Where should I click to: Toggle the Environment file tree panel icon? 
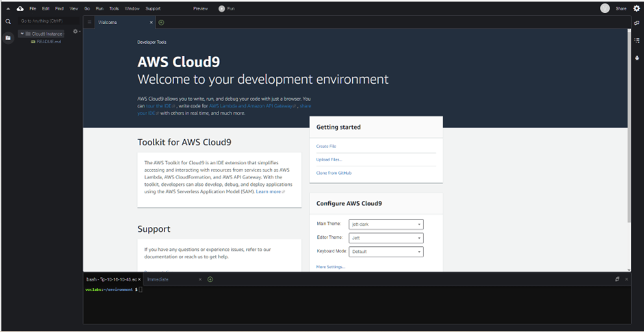[x=8, y=38]
